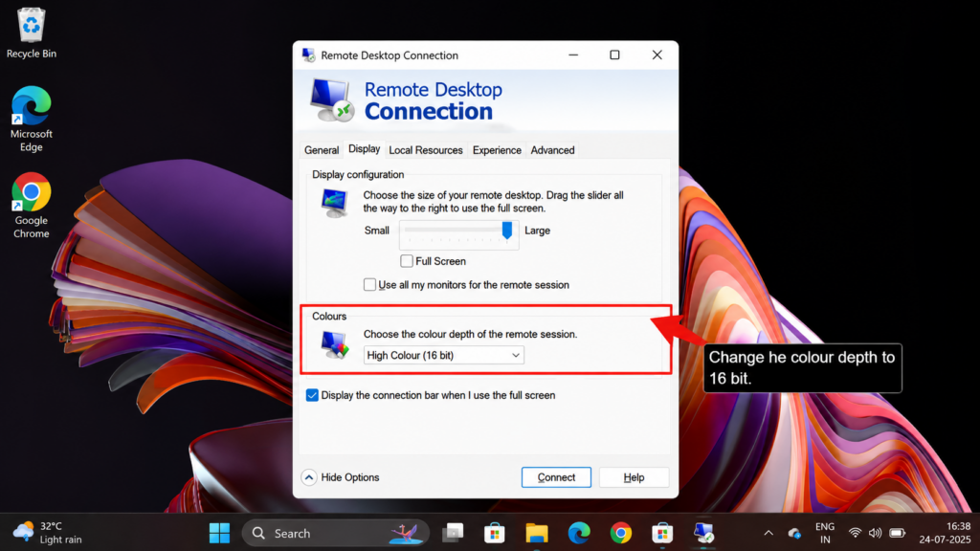Open the Local Resources tab
Screen dimensions: 980x551
(x=426, y=150)
